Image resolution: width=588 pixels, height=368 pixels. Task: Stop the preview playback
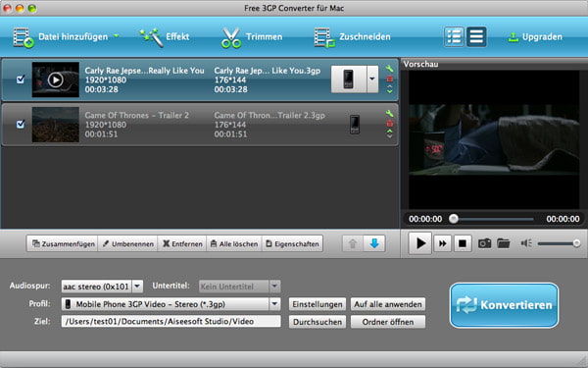click(x=463, y=243)
